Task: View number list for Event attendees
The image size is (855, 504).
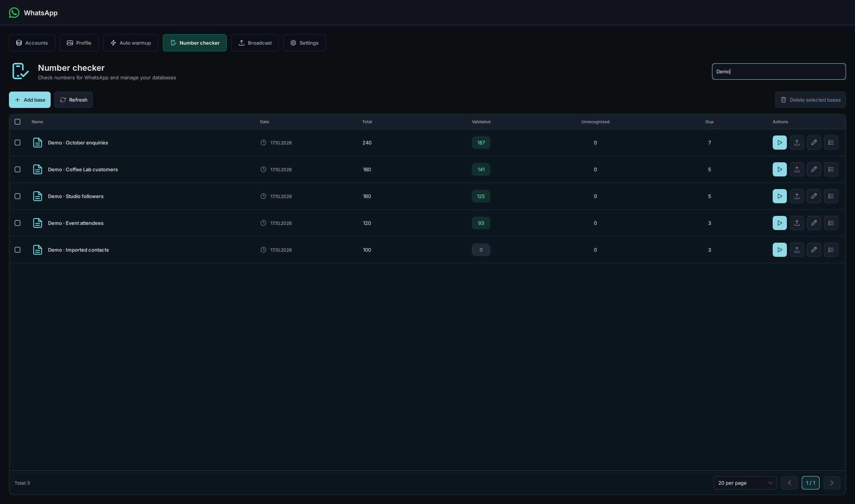Action: coord(831,223)
